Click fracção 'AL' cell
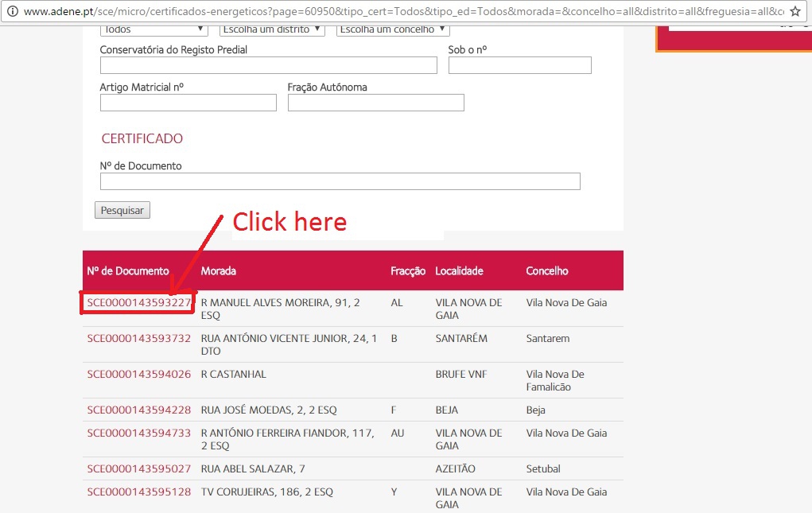The width and height of the screenshot is (812, 513). [397, 302]
